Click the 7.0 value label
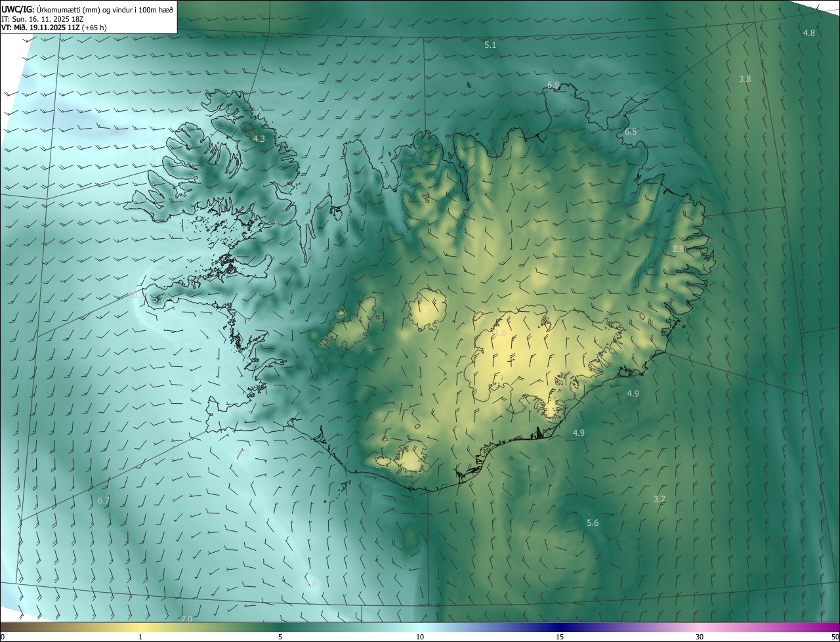Viewport: 840px width, 642px height. [x=186, y=619]
